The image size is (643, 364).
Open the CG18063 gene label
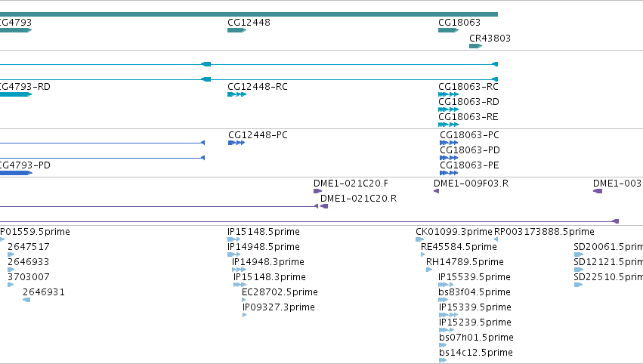point(459,22)
